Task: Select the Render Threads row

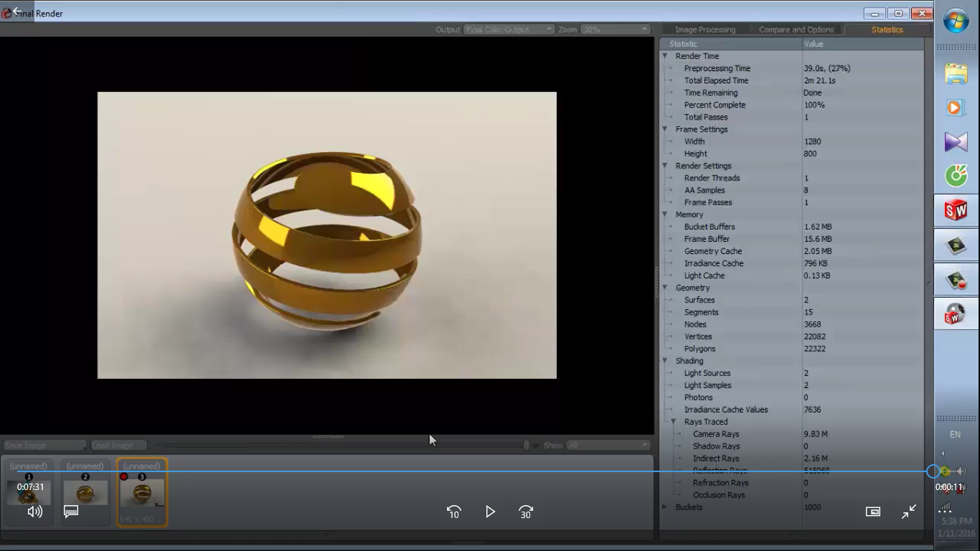Action: pyautogui.click(x=791, y=178)
